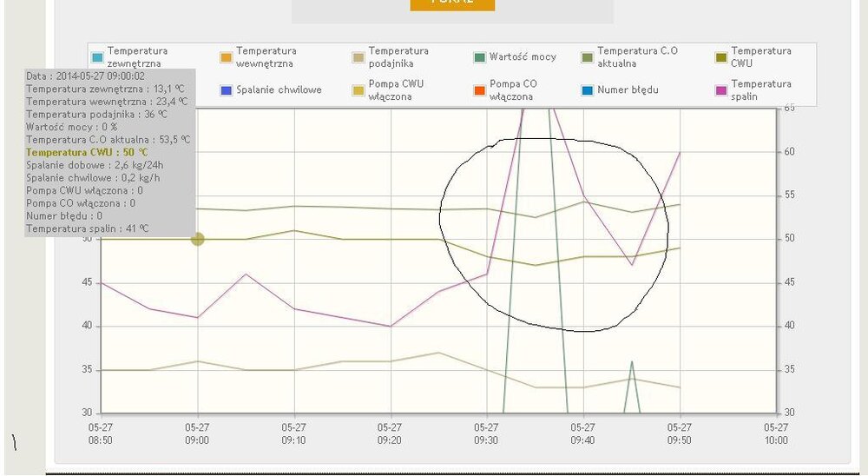Click the 05-27 10:00 x-axis label
Screen dimensions: 868x476
pos(775,433)
